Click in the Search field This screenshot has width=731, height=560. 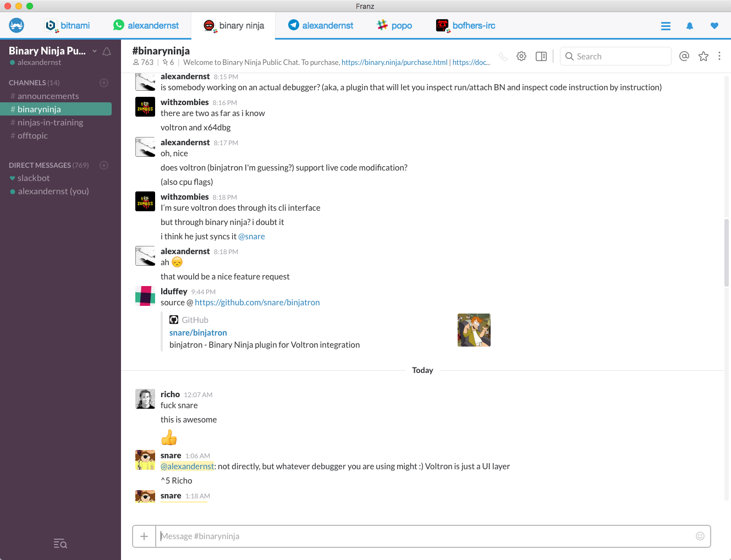click(615, 56)
